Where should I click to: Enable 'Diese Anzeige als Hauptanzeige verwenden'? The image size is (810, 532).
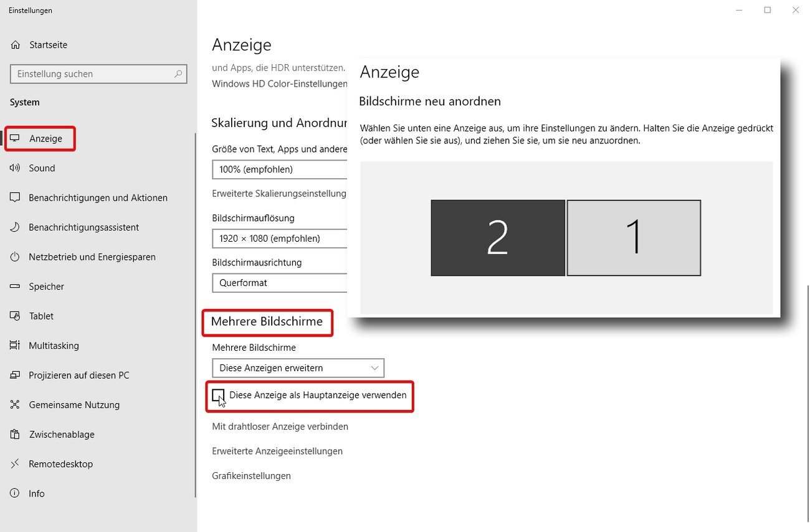point(218,396)
